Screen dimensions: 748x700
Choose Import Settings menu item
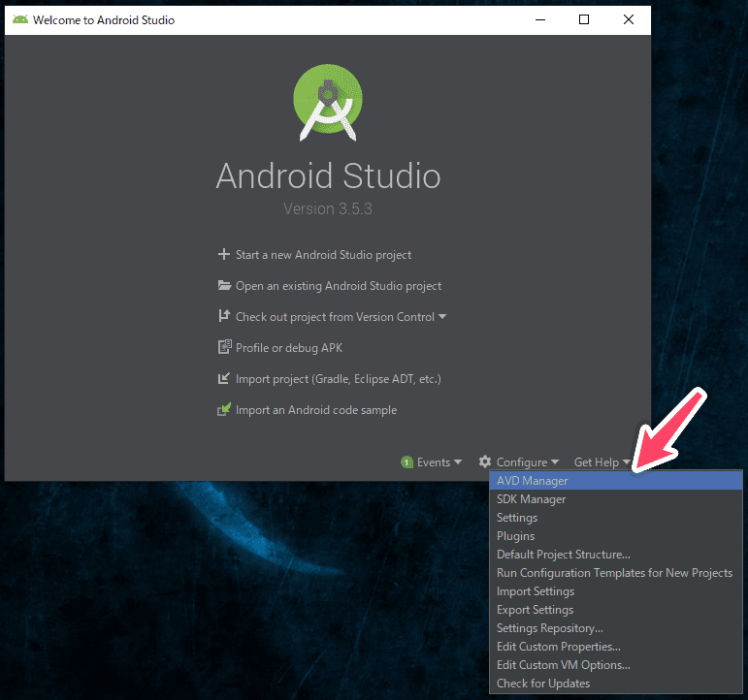pyautogui.click(x=616, y=590)
